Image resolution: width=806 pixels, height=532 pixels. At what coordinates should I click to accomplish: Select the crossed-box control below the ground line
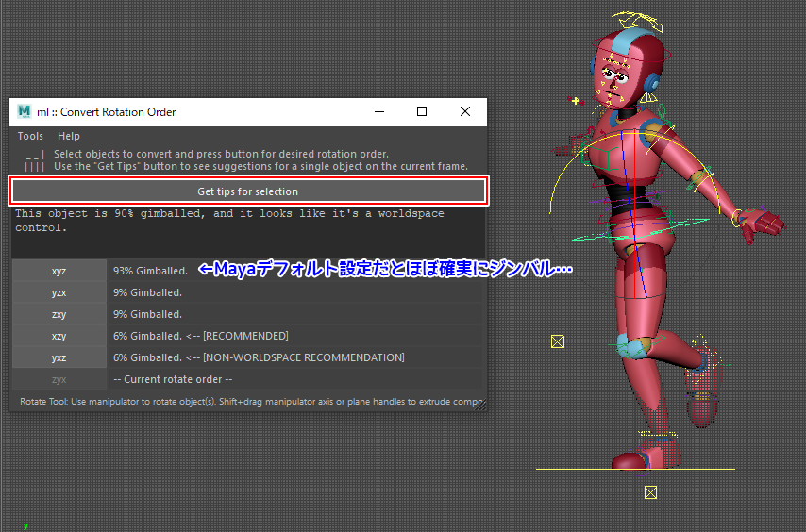650,492
